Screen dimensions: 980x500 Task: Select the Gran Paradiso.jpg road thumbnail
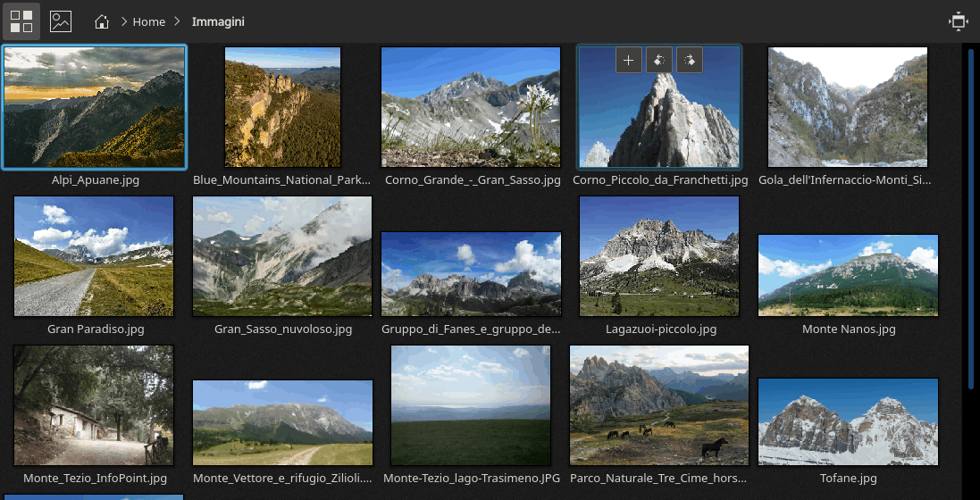click(94, 256)
